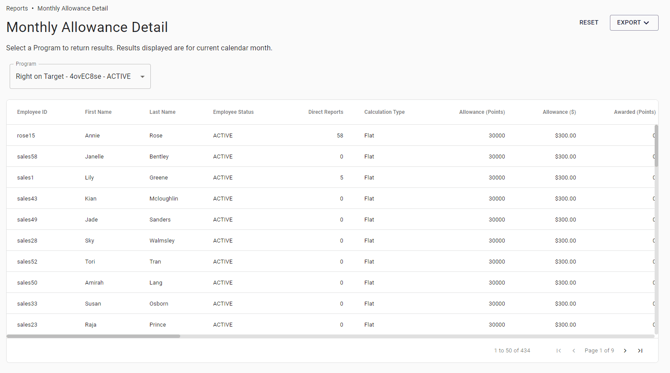
Task: Click the 'Page 1 of 9' indicator
Action: tap(599, 350)
